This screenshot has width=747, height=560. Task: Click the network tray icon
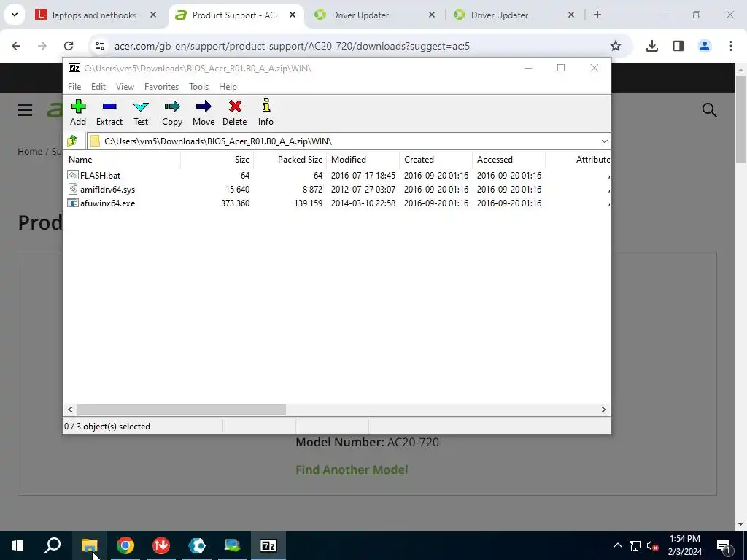point(635,545)
